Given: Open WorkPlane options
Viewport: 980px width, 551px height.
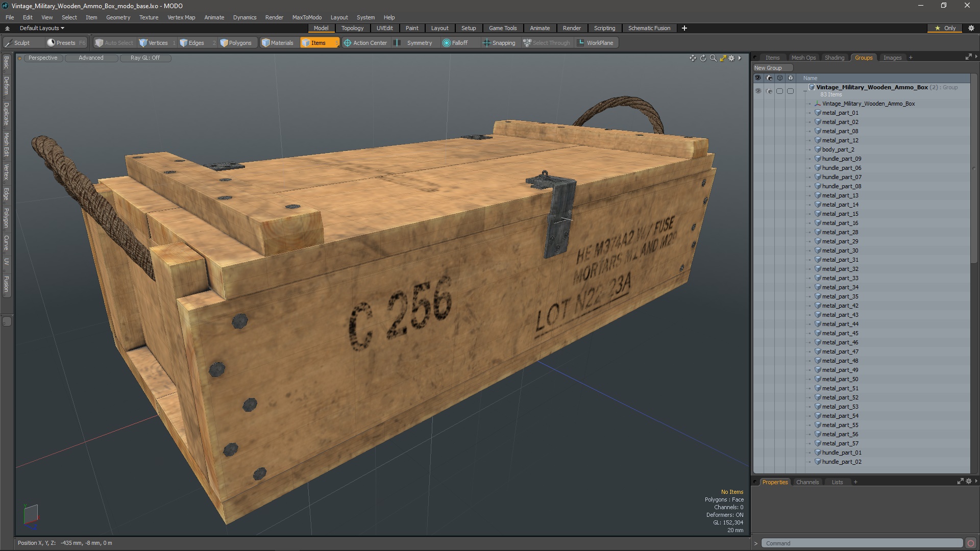Looking at the screenshot, I should (x=596, y=43).
